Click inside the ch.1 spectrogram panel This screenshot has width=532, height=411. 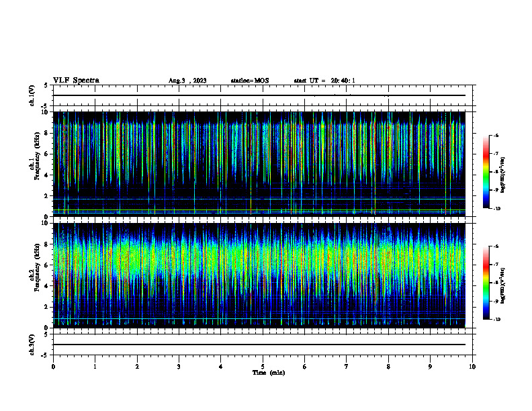(x=259, y=164)
